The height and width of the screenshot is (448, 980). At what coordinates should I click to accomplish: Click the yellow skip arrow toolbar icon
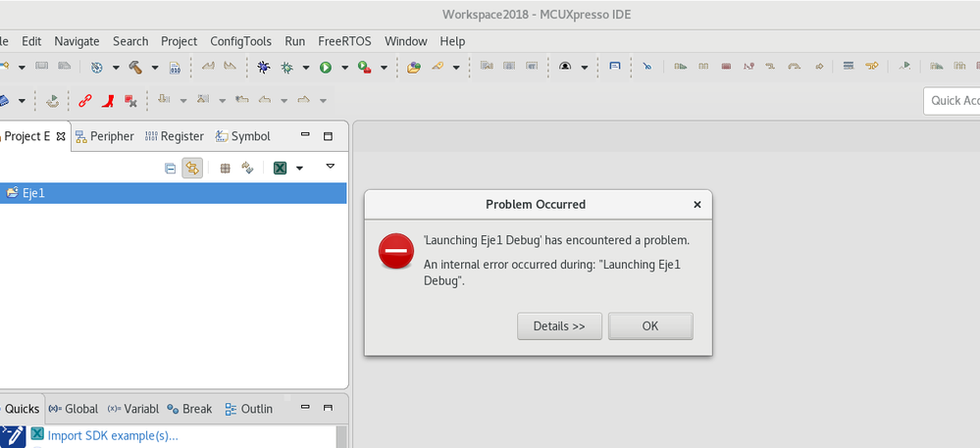coord(872,66)
